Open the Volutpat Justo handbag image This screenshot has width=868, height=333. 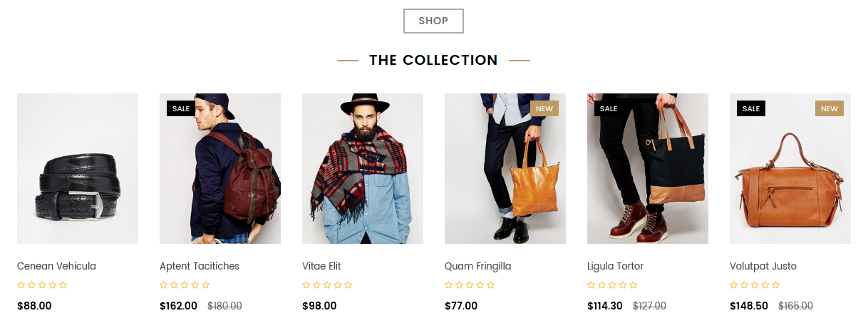tap(790, 168)
